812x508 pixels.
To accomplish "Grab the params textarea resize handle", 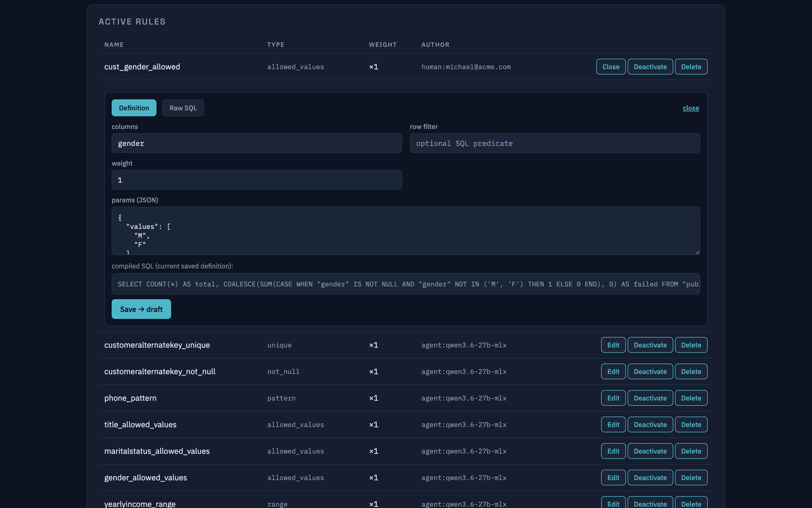I will coord(698,252).
